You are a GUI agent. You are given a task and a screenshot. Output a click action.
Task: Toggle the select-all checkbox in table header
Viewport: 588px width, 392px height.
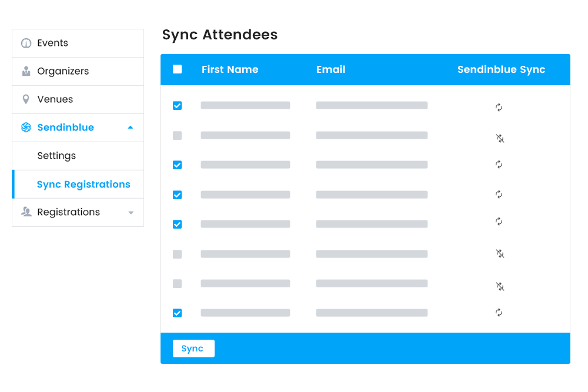(178, 69)
